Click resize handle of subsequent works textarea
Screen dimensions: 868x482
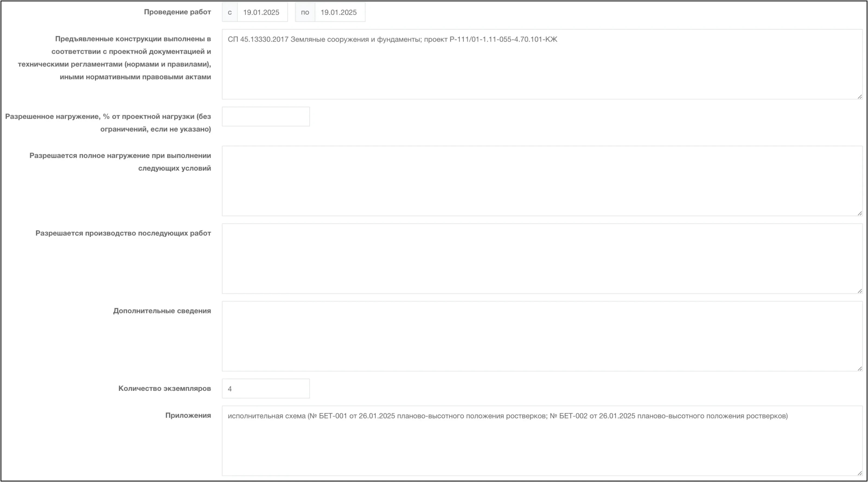pos(860,291)
